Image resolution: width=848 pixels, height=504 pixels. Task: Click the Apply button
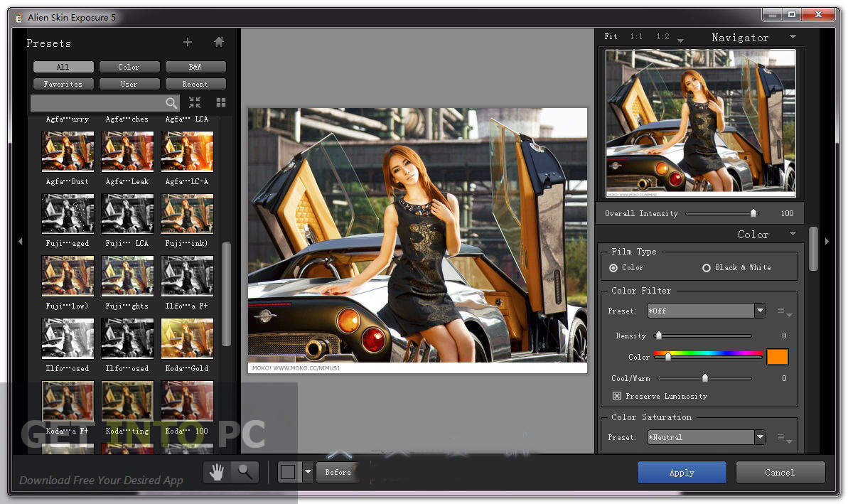pyautogui.click(x=682, y=473)
